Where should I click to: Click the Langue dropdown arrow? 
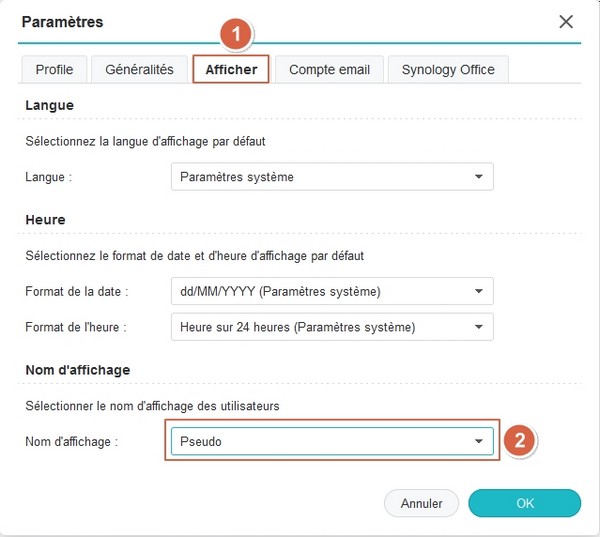[x=477, y=177]
